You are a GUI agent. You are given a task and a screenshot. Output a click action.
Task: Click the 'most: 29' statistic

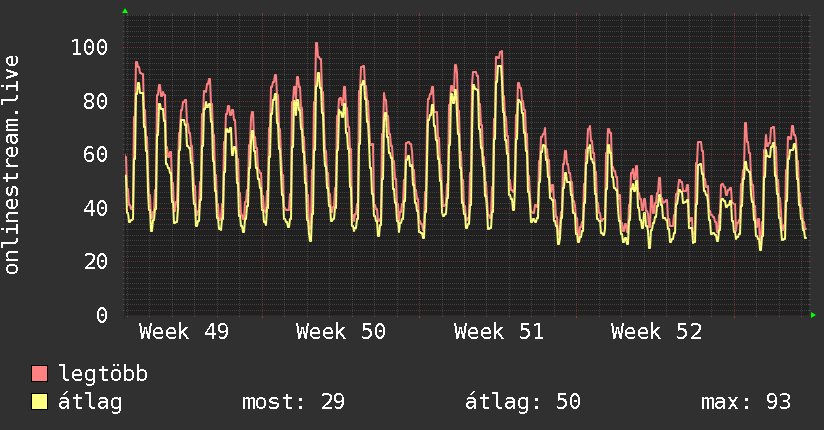pyautogui.click(x=293, y=402)
